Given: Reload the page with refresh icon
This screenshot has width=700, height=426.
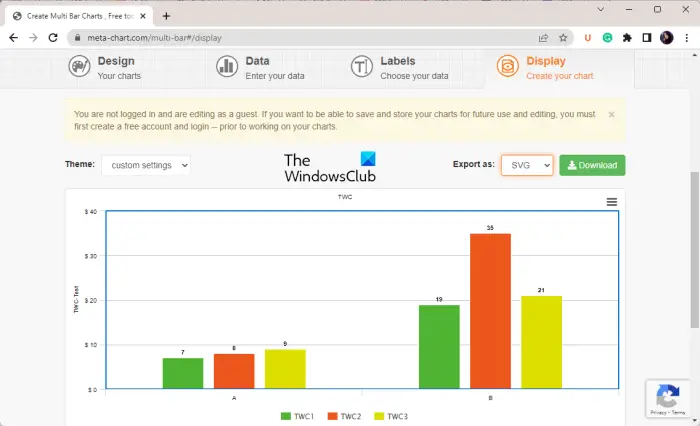Looking at the screenshot, I should 53,38.
